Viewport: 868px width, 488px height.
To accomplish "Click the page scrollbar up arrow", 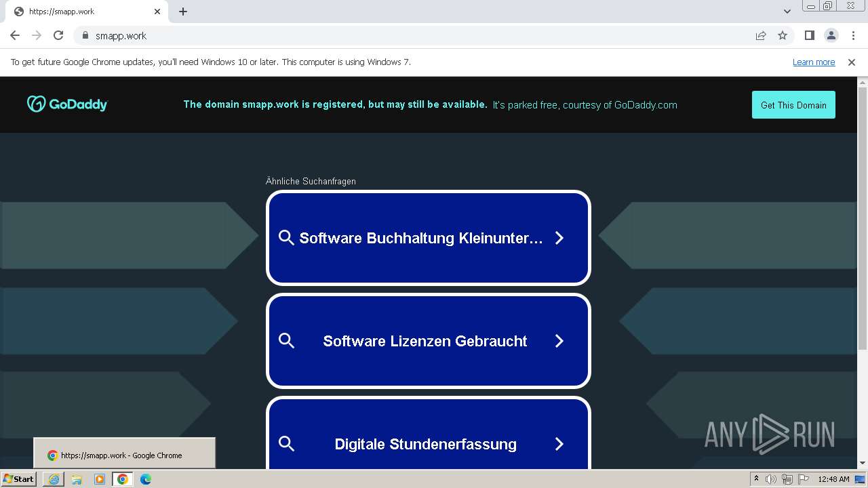I will coord(863,83).
